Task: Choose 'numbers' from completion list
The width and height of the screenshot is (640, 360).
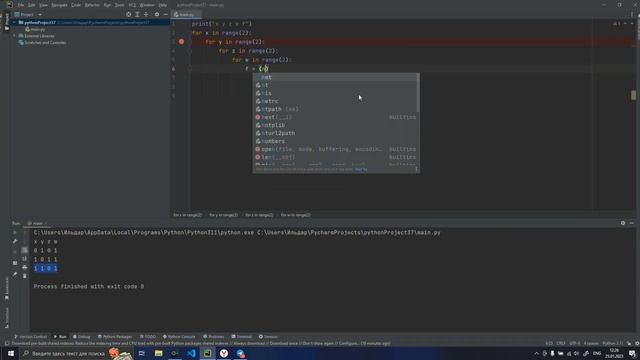Action: (336, 141)
